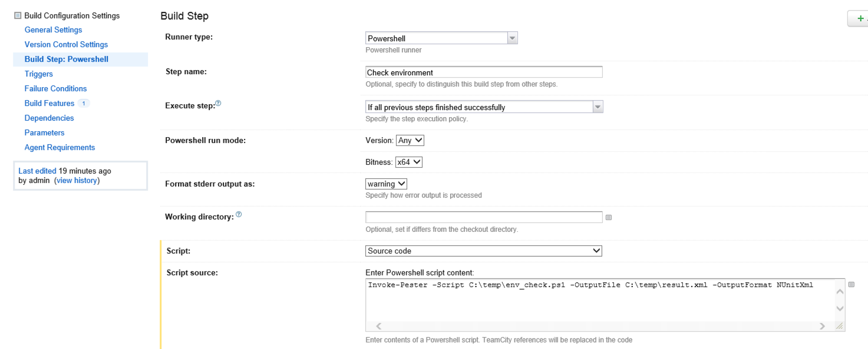Change the Bitness x64 dropdown
Screen dimensions: 868x349
(409, 162)
